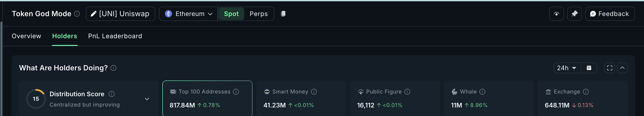Click the info icon beside Token God Mode
644x116 pixels.
77,14
